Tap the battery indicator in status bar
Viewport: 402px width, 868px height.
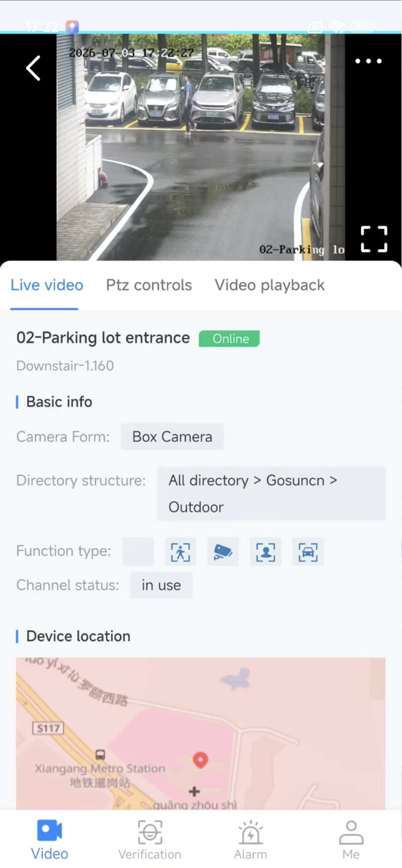[x=362, y=26]
